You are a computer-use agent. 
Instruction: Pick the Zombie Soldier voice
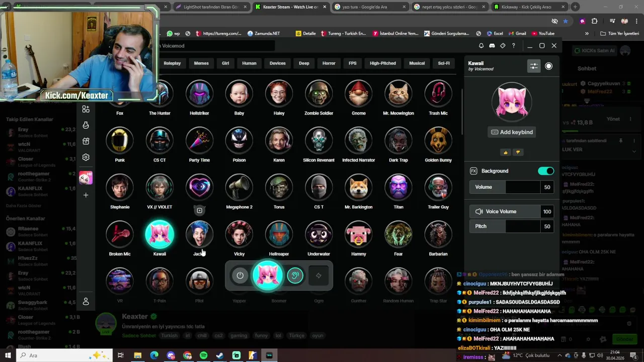pyautogui.click(x=318, y=94)
